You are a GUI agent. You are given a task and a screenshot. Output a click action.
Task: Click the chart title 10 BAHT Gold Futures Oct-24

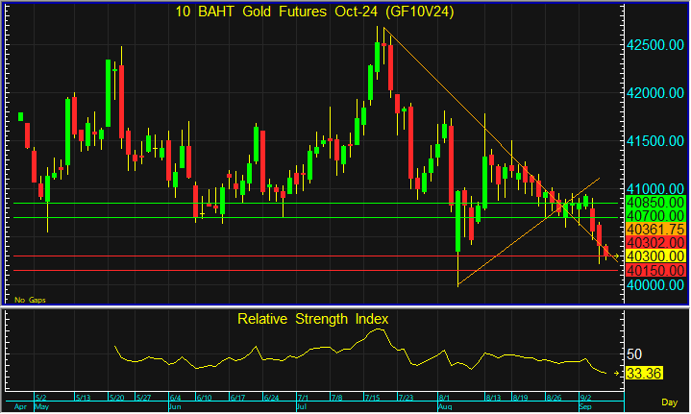pyautogui.click(x=315, y=12)
